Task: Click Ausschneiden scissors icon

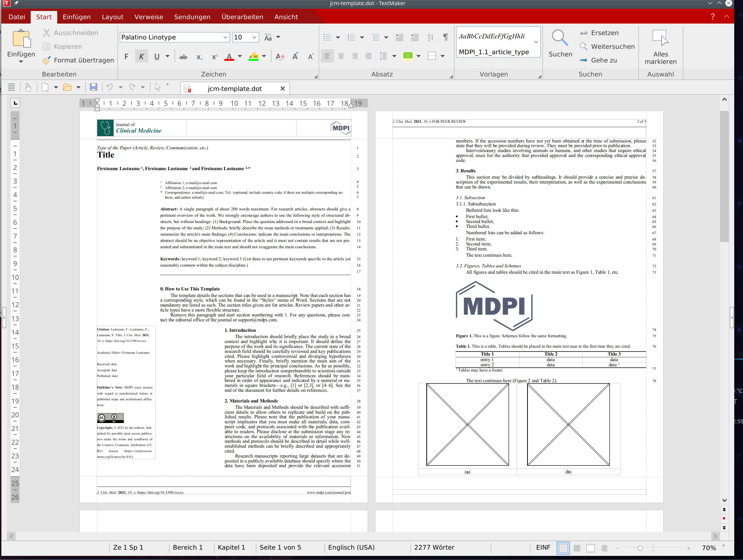Action: click(x=47, y=33)
